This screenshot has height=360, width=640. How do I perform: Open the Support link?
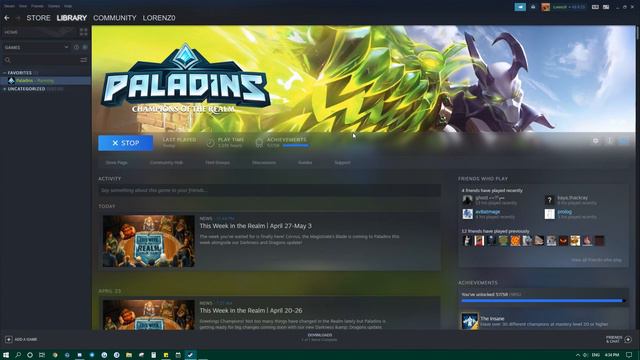click(x=342, y=162)
